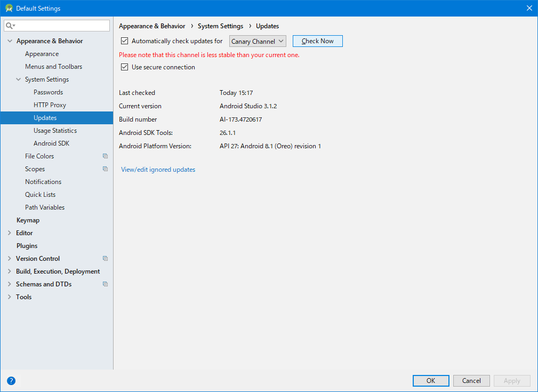Image resolution: width=538 pixels, height=392 pixels.
Task: Expand the Editor settings section
Action: (x=9, y=233)
